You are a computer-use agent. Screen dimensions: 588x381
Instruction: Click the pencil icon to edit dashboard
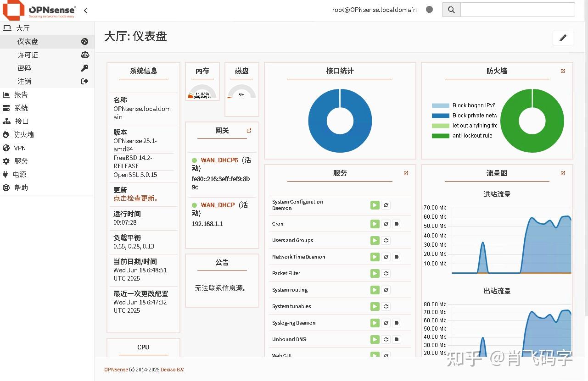pos(562,38)
